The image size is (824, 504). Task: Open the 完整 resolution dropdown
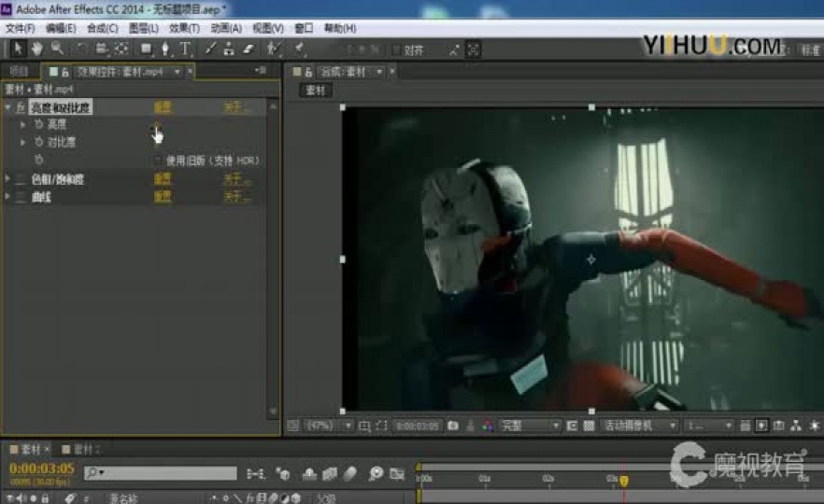[529, 426]
